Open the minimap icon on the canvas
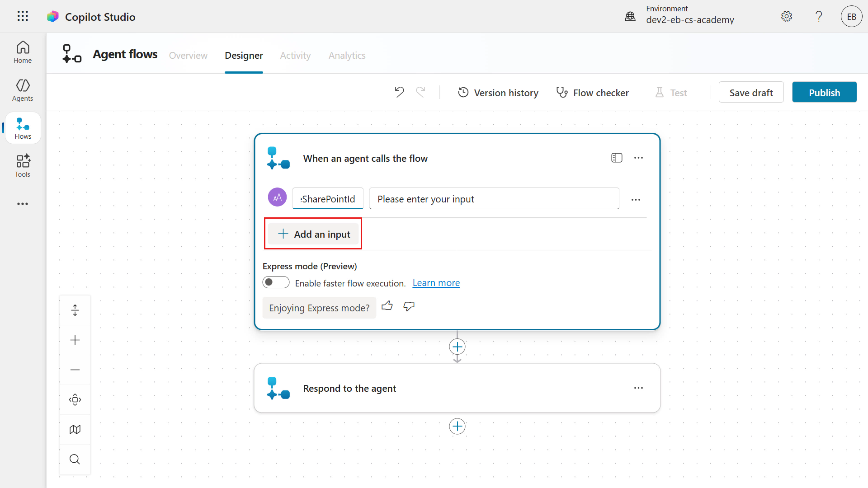Viewport: 868px width, 488px height. pos(75,429)
